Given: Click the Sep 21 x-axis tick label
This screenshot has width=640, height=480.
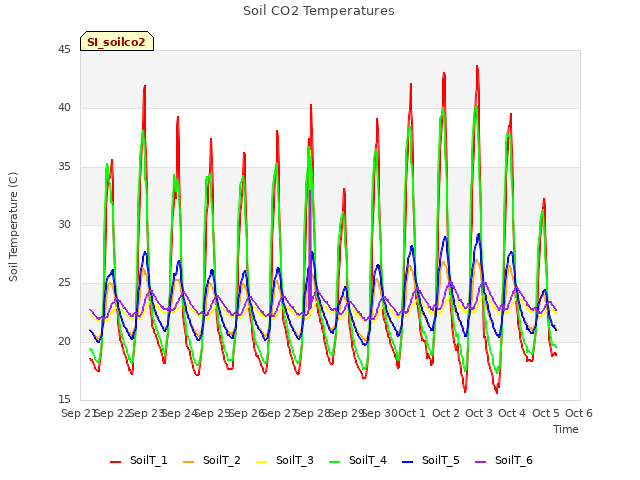Looking at the screenshot, I should (x=78, y=413).
